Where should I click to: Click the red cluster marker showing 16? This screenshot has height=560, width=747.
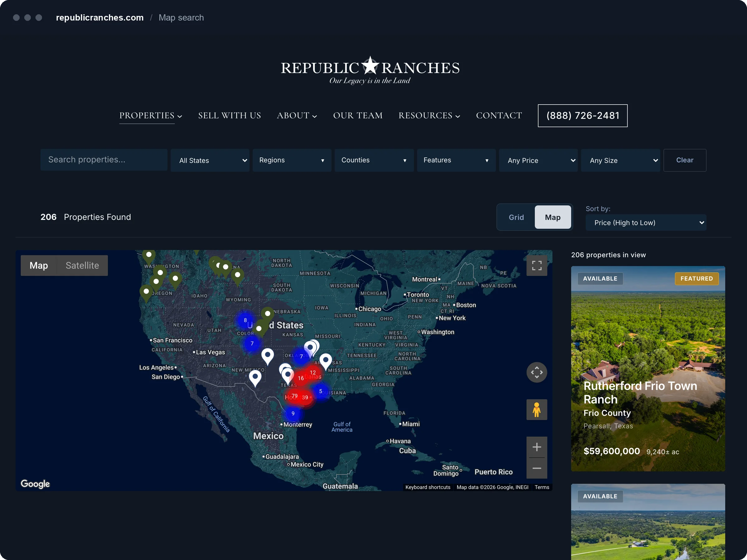tap(301, 378)
